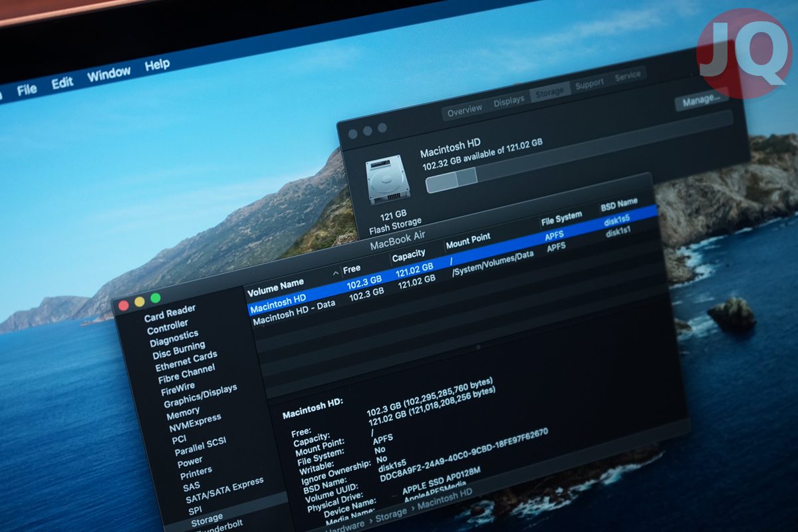This screenshot has height=532, width=798.
Task: Switch to the Support tab
Action: coord(589,84)
